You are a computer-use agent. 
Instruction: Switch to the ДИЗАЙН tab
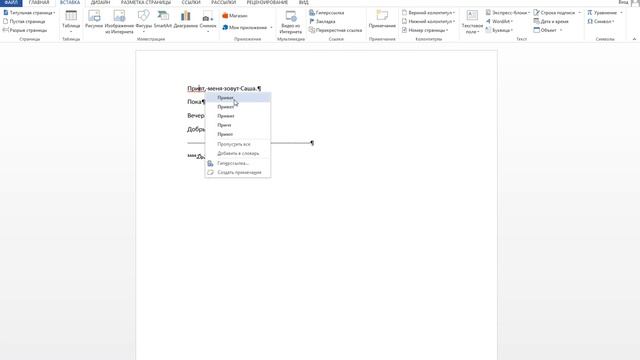[100, 2]
